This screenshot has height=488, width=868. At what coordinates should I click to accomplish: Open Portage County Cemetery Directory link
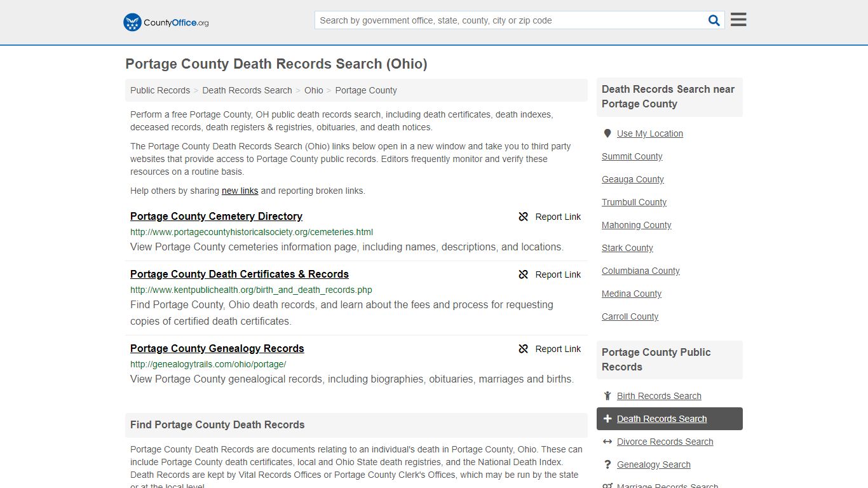tap(216, 216)
